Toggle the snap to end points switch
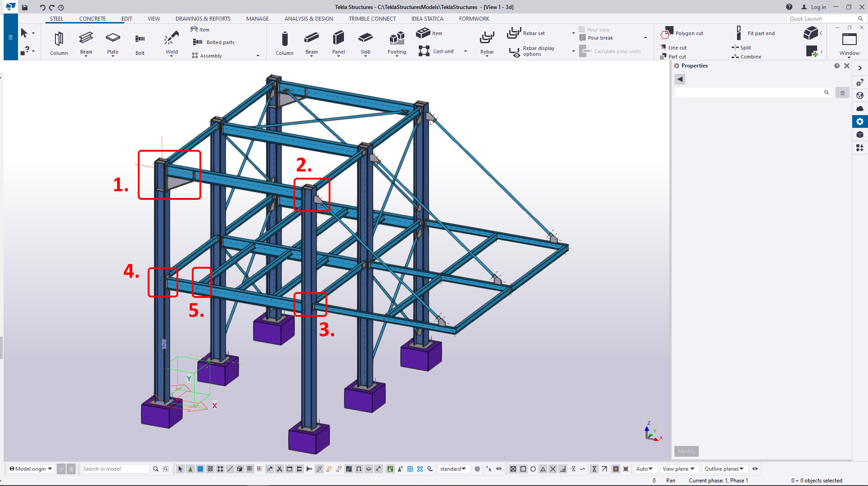 pyautogui.click(x=523, y=469)
